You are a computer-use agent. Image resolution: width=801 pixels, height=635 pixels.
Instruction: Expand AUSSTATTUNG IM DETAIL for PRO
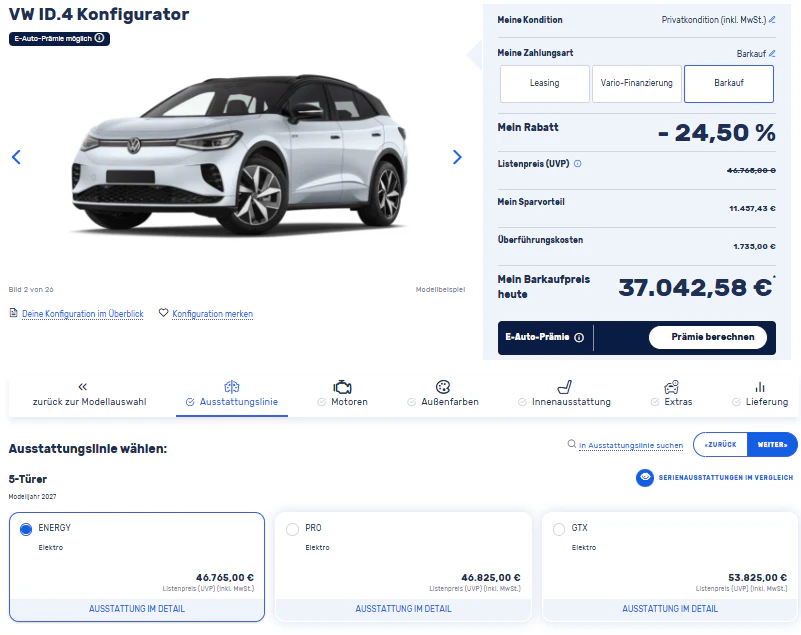click(x=404, y=609)
